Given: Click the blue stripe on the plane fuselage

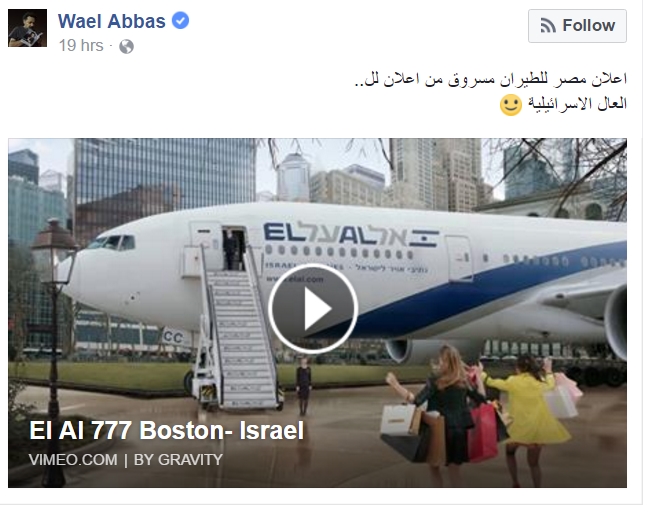Looking at the screenshot, I should coord(489,290).
